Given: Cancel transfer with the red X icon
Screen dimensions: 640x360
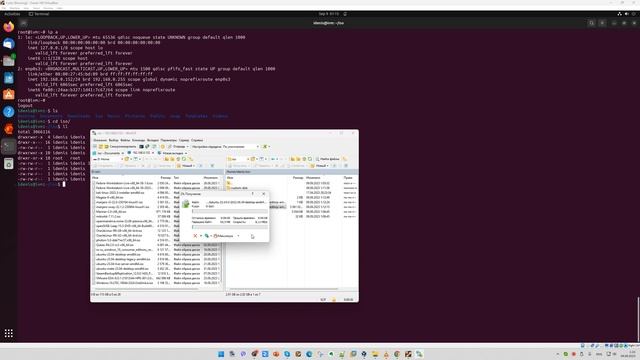Looking at the screenshot, I should (195, 236).
